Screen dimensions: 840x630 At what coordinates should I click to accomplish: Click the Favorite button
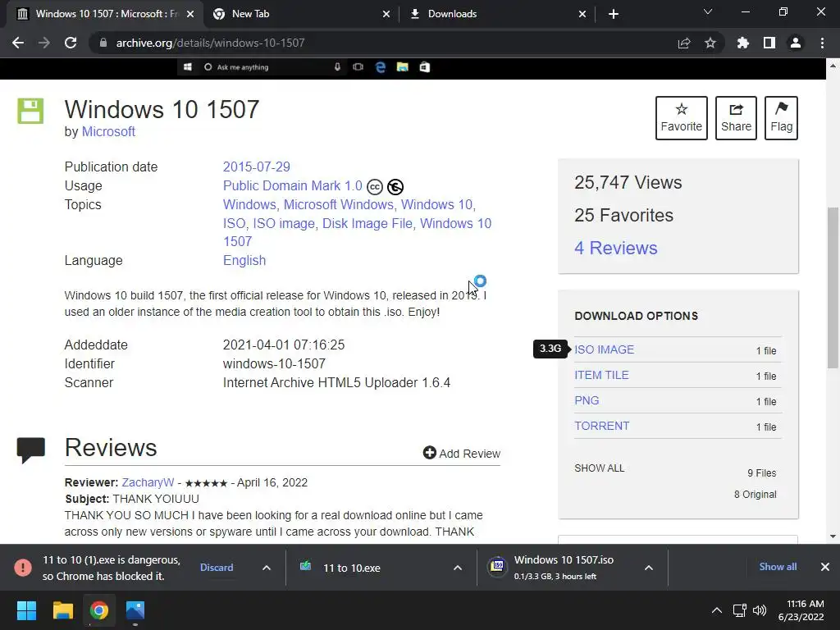point(682,118)
